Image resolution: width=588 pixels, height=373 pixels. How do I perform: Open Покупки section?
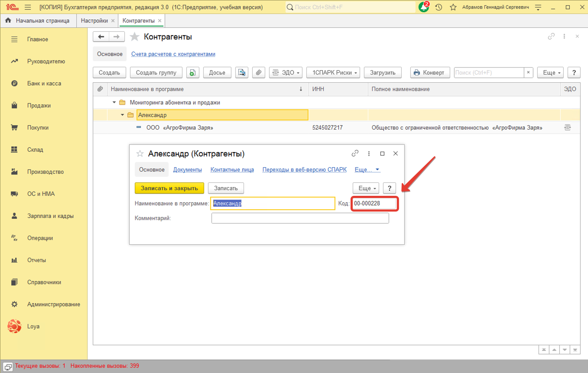[x=38, y=128]
